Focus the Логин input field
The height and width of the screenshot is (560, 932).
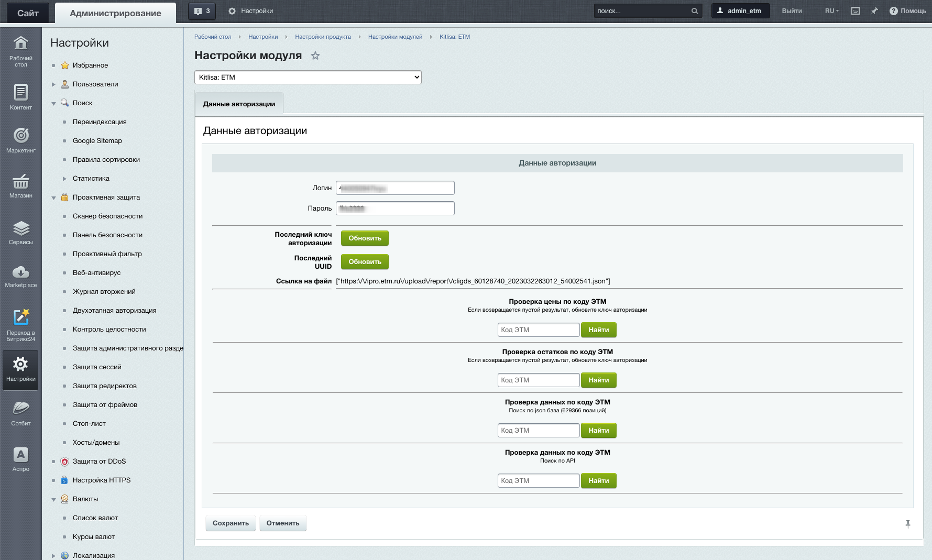pos(395,188)
